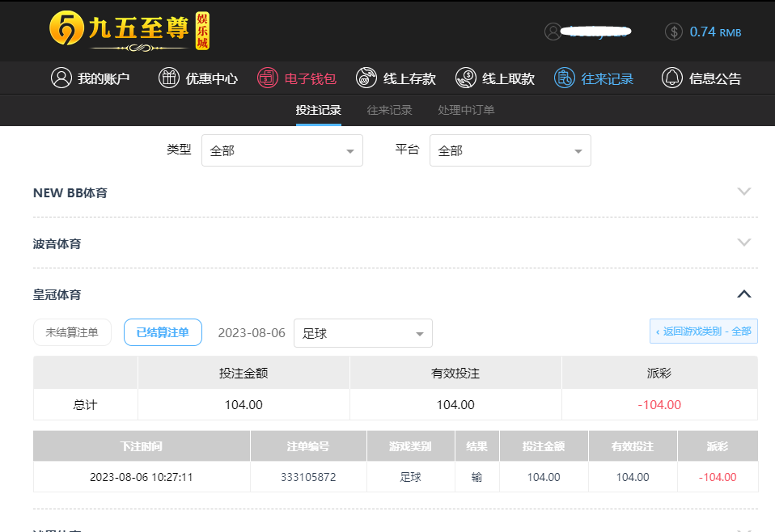Viewport: 775px width, 532px height.
Task: Switch to 未结算注单 unsettled bets
Action: [x=72, y=332]
